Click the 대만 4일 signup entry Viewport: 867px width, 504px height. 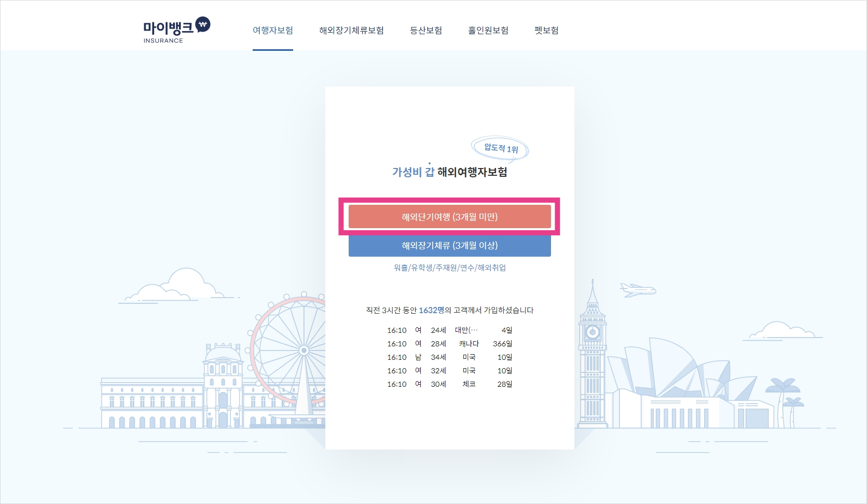point(449,330)
